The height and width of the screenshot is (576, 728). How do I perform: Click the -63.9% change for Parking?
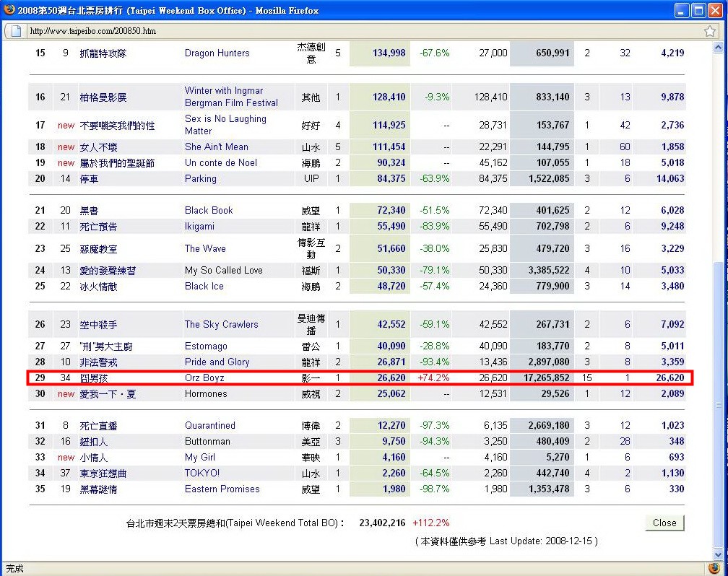435,178
